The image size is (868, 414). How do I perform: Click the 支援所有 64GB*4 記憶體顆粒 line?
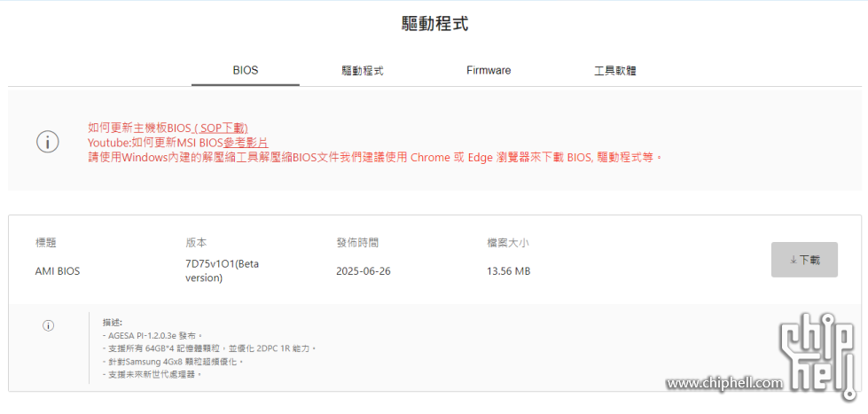[209, 348]
